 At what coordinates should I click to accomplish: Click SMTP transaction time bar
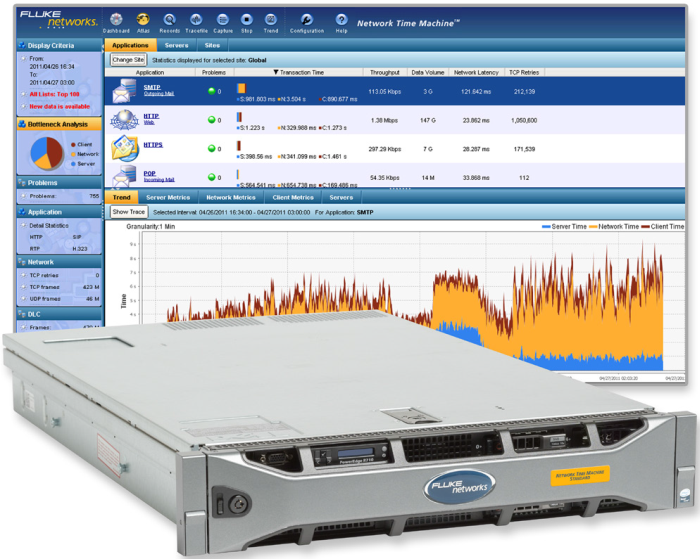(242, 88)
